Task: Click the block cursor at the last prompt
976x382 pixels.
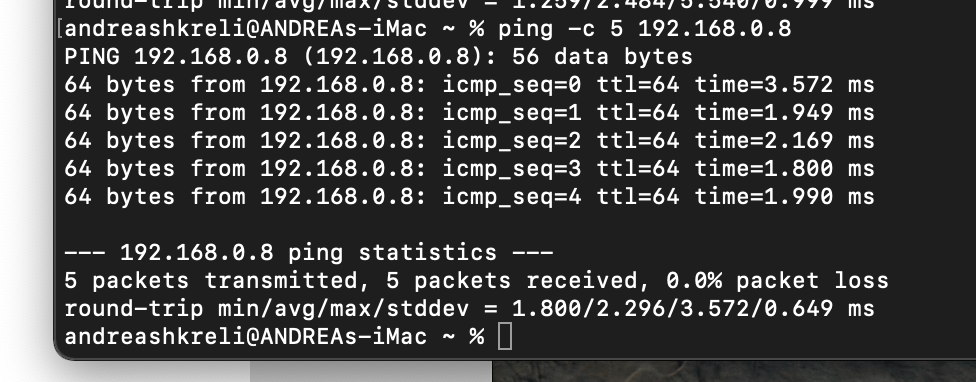Action: pyautogui.click(x=505, y=337)
